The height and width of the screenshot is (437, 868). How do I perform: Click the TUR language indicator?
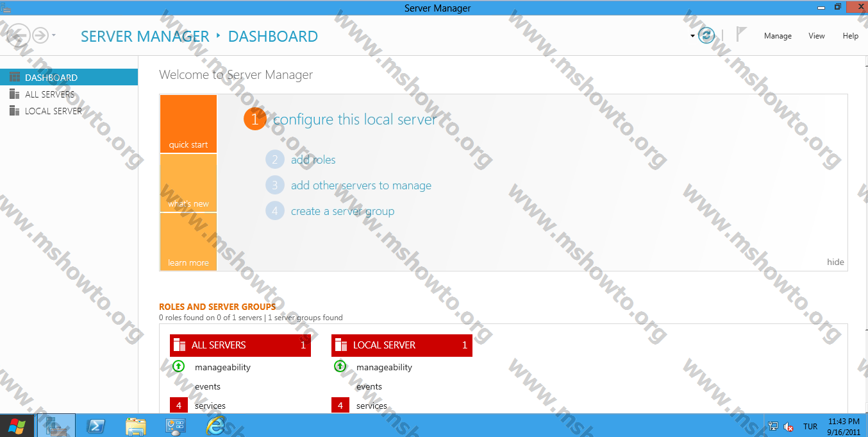[810, 426]
